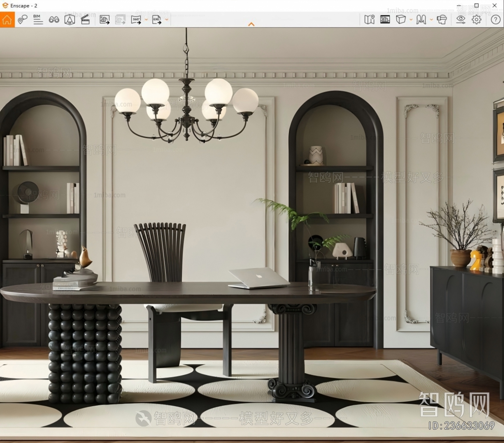Open the visual settings eye icon
Viewport: 504px width, 443px height.
point(460,20)
